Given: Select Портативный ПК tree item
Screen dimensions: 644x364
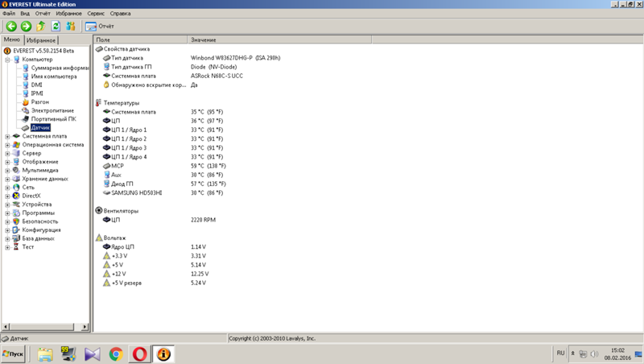Looking at the screenshot, I should pos(53,119).
